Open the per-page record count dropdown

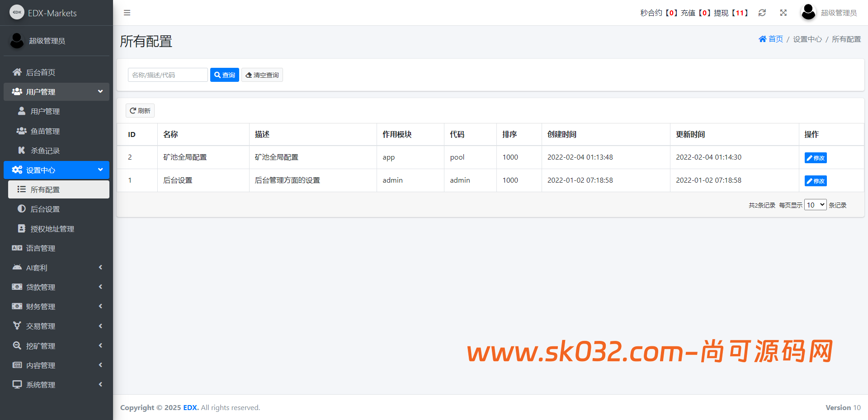815,205
